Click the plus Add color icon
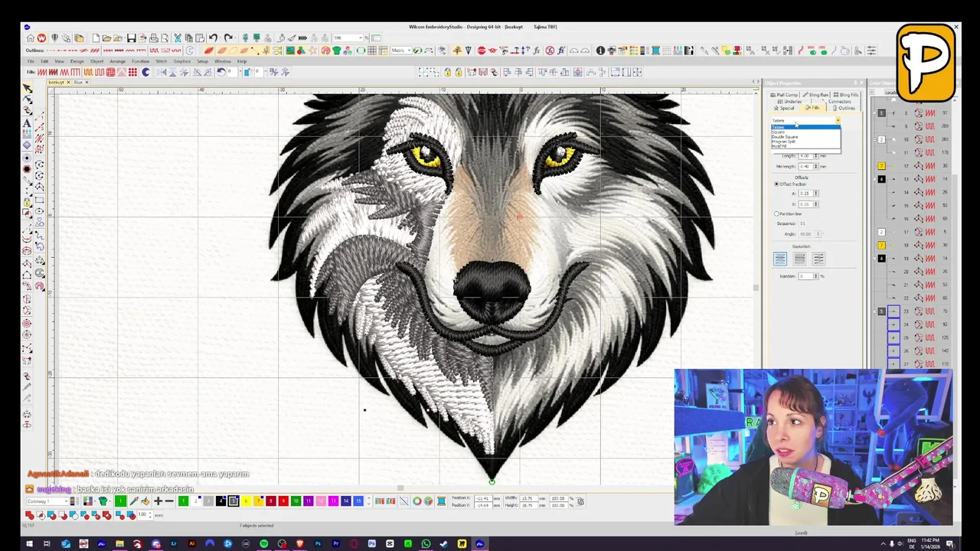Viewport: 980px width, 551px height. [x=158, y=501]
